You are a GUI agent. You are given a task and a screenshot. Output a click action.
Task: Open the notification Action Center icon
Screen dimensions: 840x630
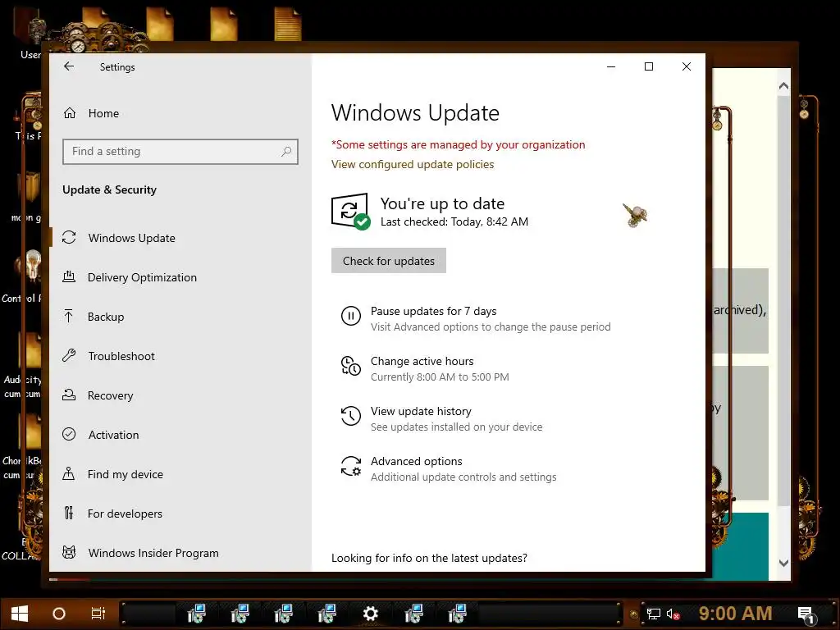point(806,614)
